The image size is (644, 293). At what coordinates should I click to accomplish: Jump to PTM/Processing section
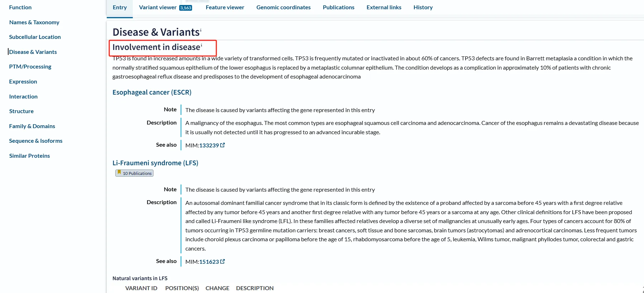tap(30, 67)
